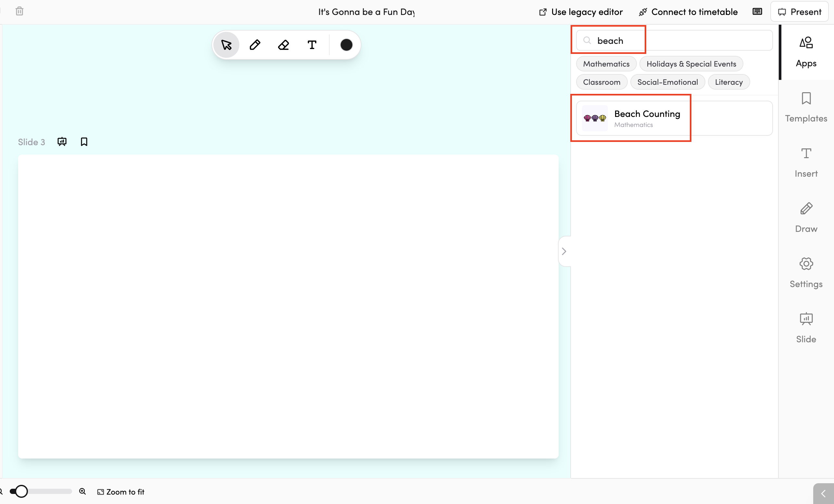Collapse the side panel with chevron
The width and height of the screenshot is (834, 504).
[564, 251]
